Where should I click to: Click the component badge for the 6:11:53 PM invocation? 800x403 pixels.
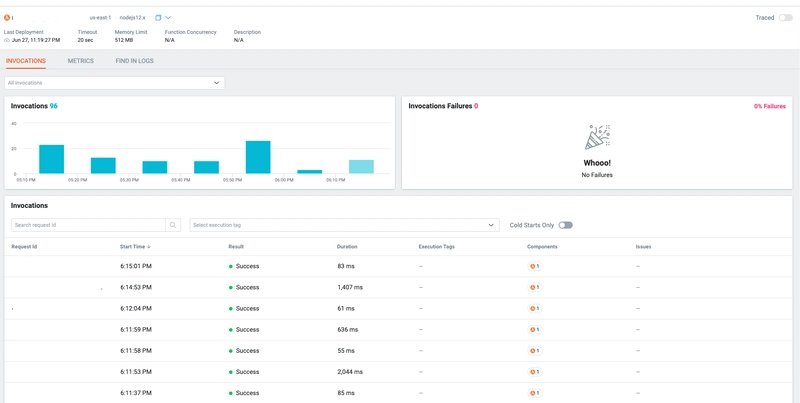pos(534,371)
